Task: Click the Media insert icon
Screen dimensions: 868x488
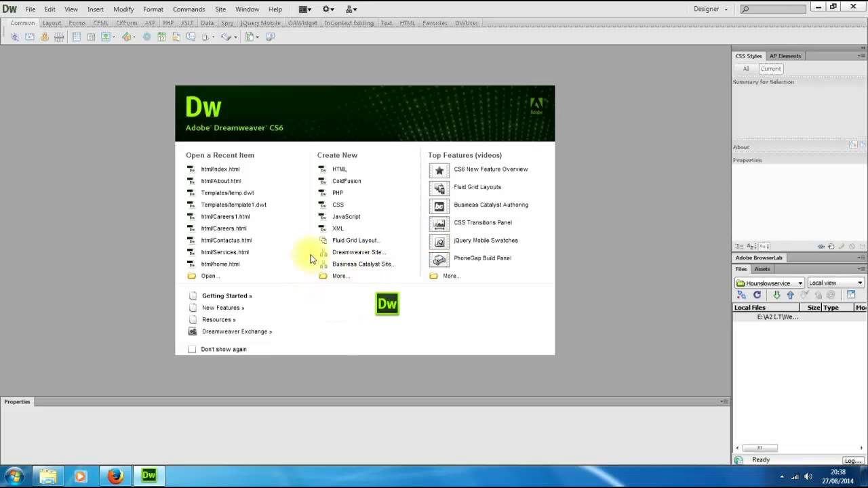Action: (128, 37)
